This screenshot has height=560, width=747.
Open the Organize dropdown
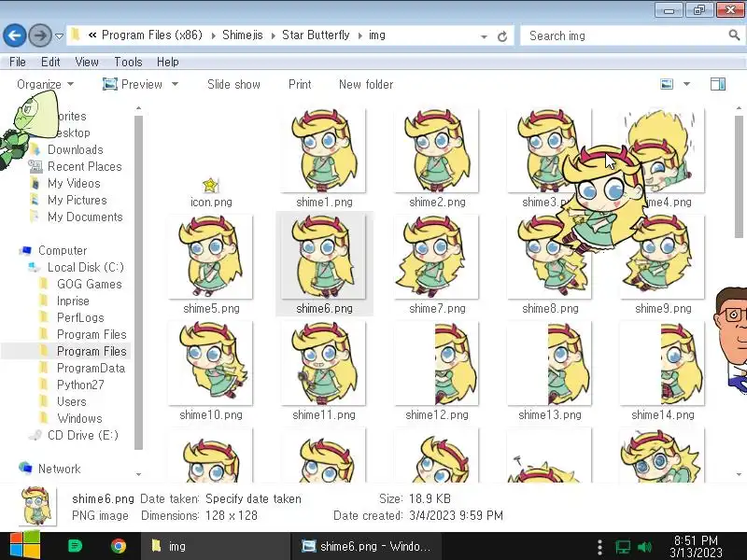pyautogui.click(x=45, y=84)
